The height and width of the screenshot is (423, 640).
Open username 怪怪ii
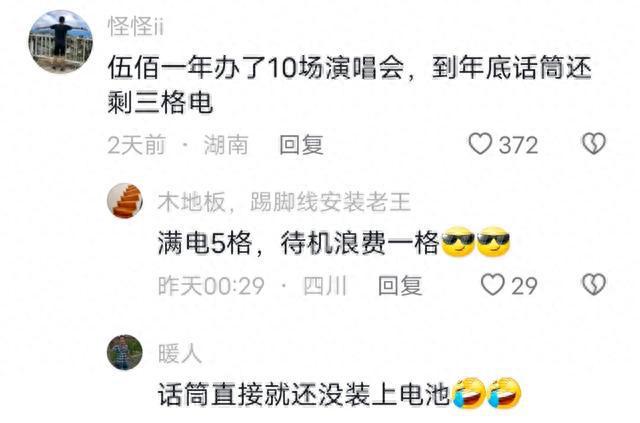pyautogui.click(x=136, y=27)
